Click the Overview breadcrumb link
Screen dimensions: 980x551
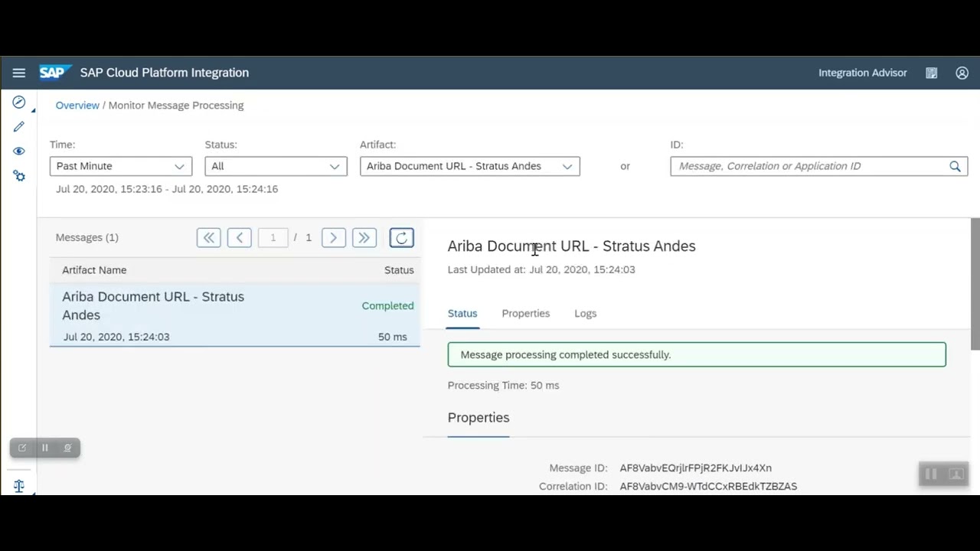tap(77, 106)
